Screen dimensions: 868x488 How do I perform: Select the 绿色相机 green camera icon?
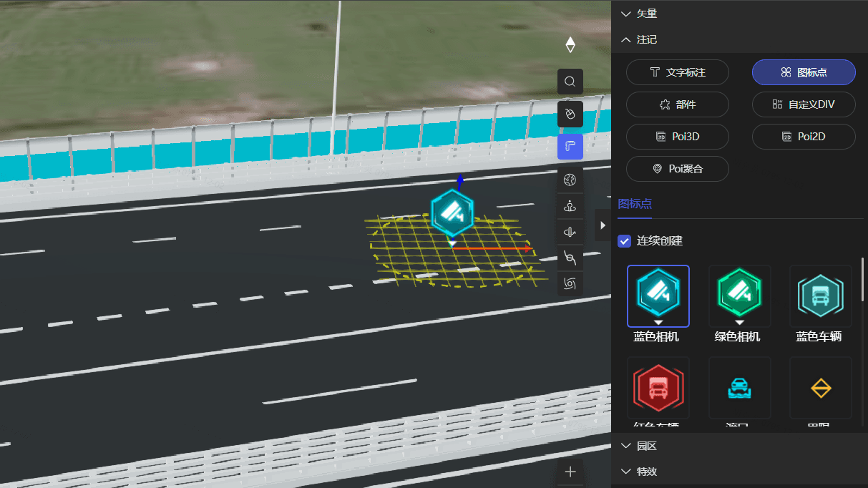pyautogui.click(x=739, y=296)
